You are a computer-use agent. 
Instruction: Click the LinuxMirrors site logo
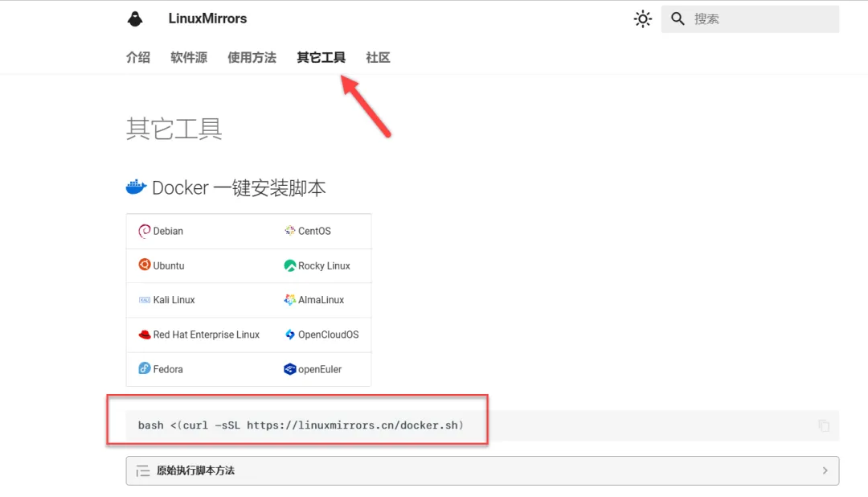tap(135, 18)
